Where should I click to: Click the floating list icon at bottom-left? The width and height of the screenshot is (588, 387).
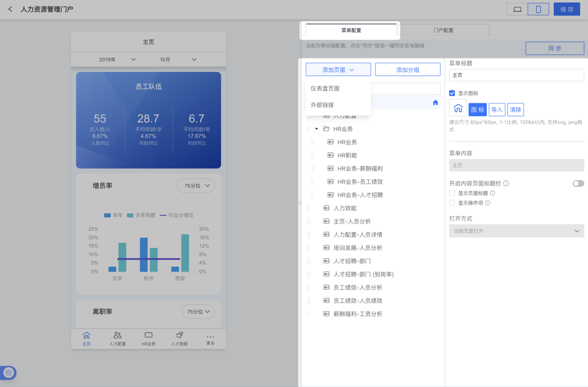click(9, 372)
